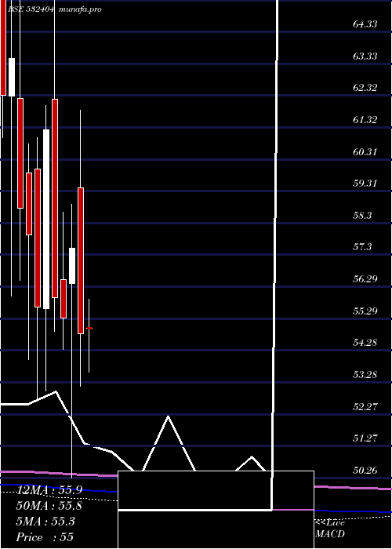Image resolution: width=392 pixels, height=549 pixels.
Task: Click the 63.33 price axis label
Action: pyautogui.click(x=365, y=56)
